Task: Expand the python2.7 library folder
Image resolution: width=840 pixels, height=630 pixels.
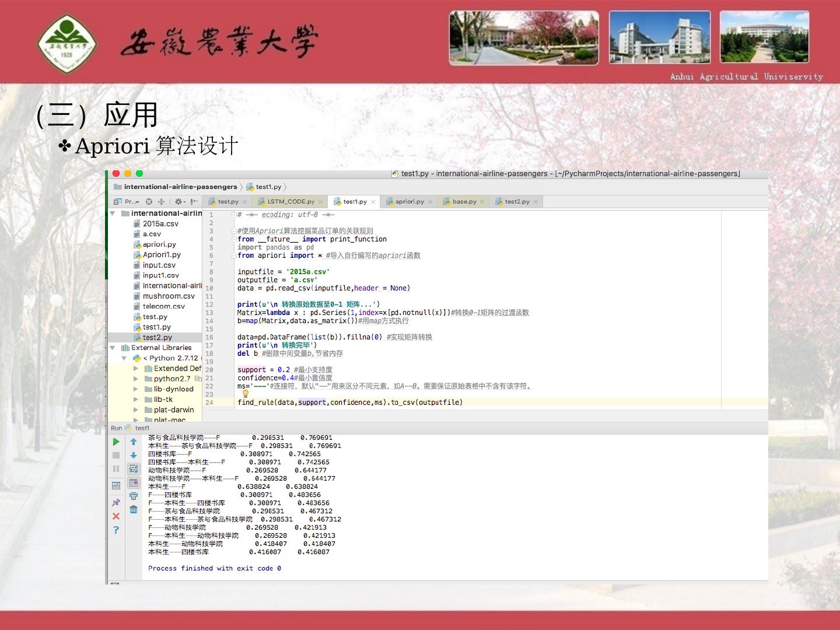Action: pos(136,379)
